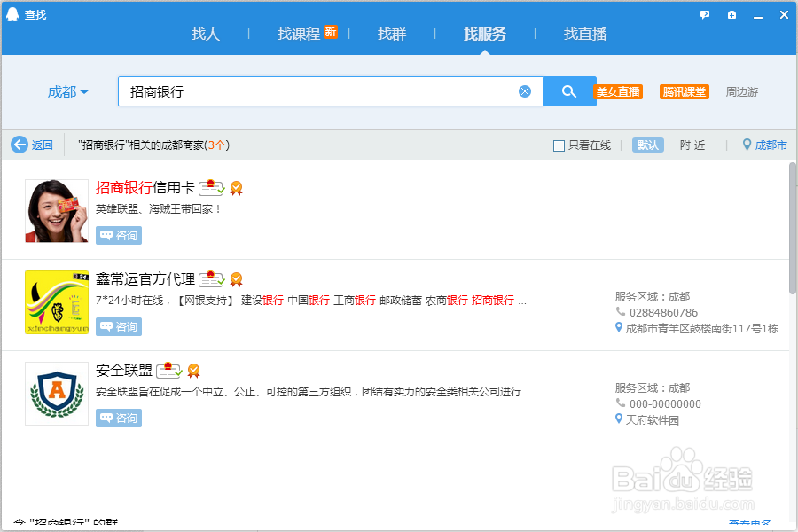Open 招商银行信用卡 avatar thumbnail

(x=57, y=211)
